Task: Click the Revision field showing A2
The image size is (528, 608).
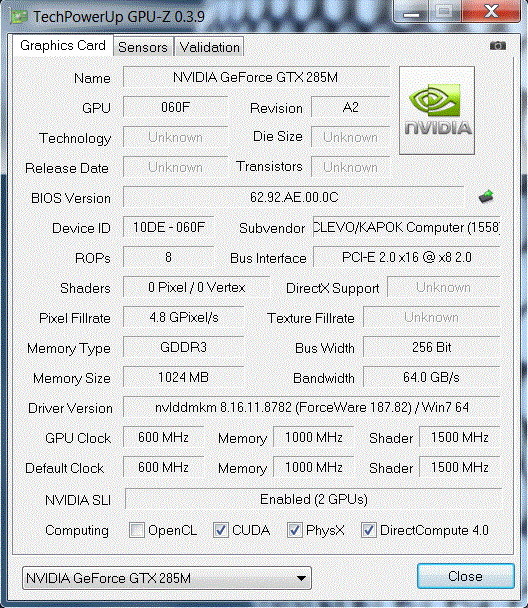Action: pyautogui.click(x=350, y=107)
